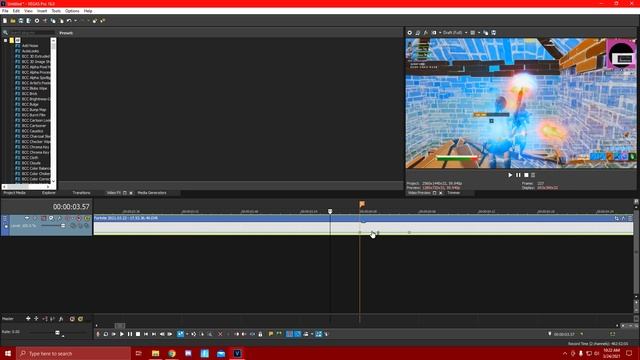This screenshot has height=360, width=640.
Task: Pause playback in the preview window
Action: tap(518, 175)
